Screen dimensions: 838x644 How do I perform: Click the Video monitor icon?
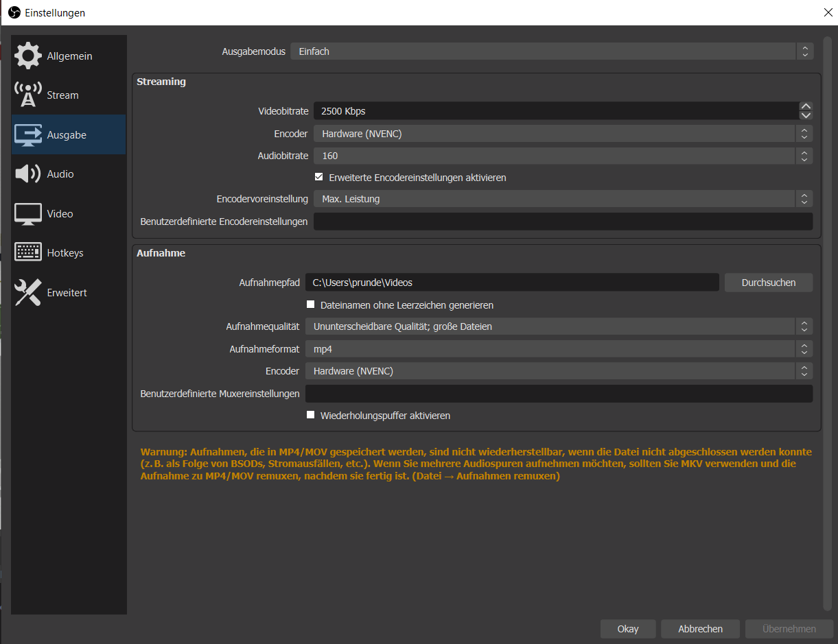tap(28, 214)
